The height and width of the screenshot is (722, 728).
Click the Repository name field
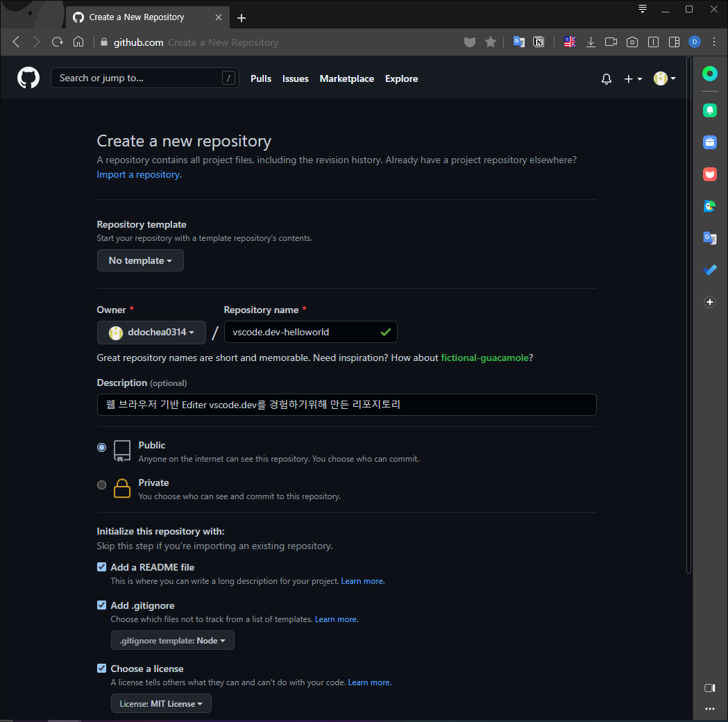311,332
